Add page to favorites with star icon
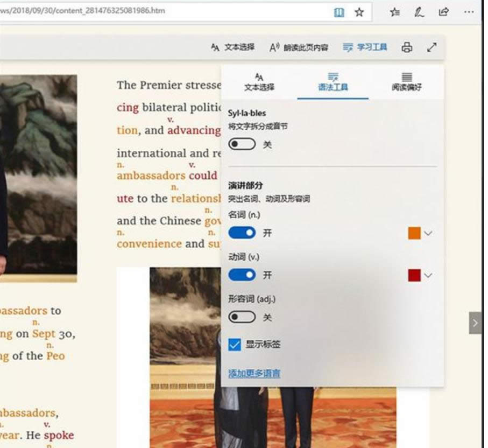 359,12
